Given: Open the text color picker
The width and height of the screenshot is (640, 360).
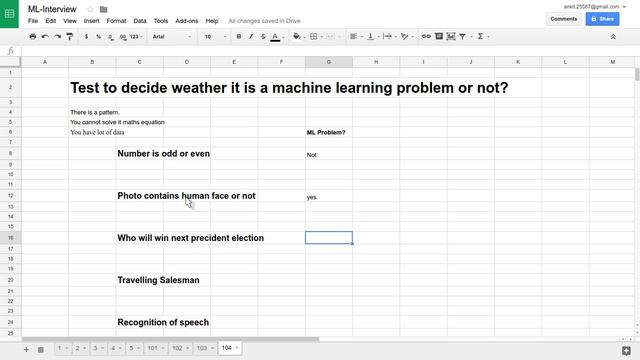Looking at the screenshot, I should tap(276, 37).
